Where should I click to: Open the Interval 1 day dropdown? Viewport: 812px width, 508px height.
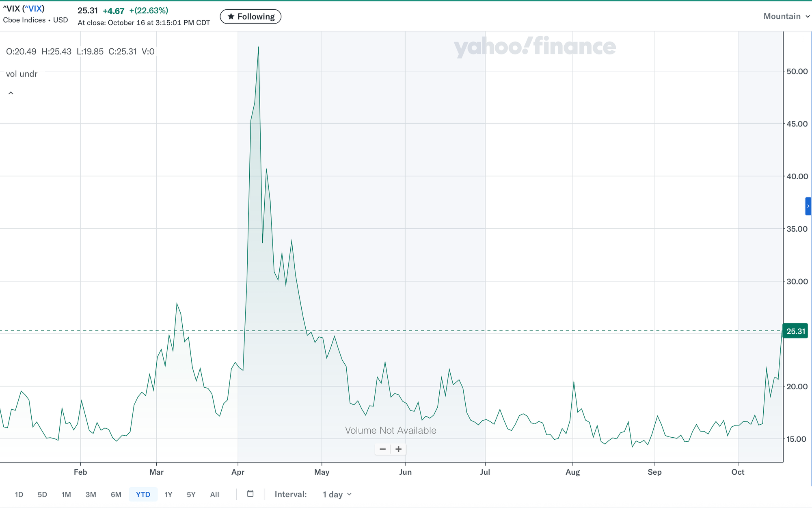[x=337, y=495]
